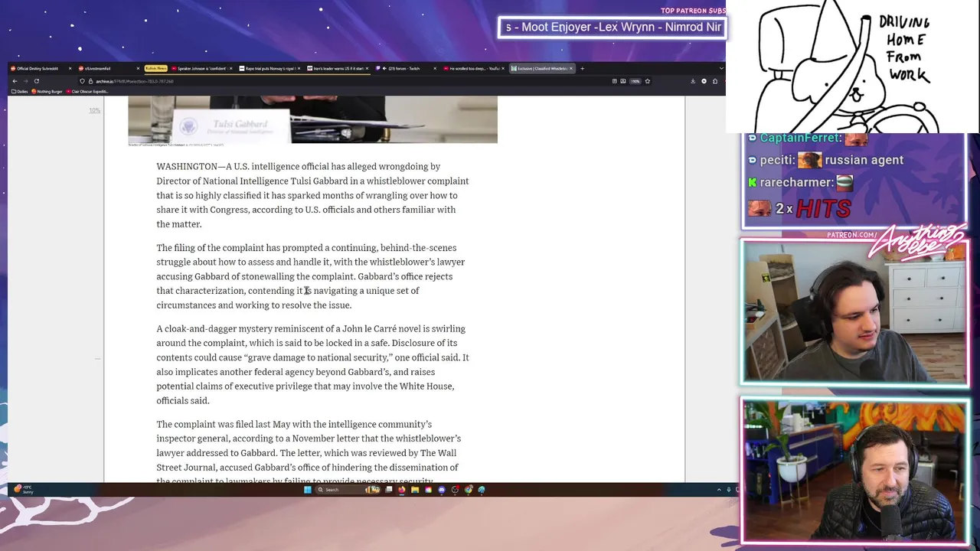Click the word 'WASHINGTON' in article

pos(187,166)
